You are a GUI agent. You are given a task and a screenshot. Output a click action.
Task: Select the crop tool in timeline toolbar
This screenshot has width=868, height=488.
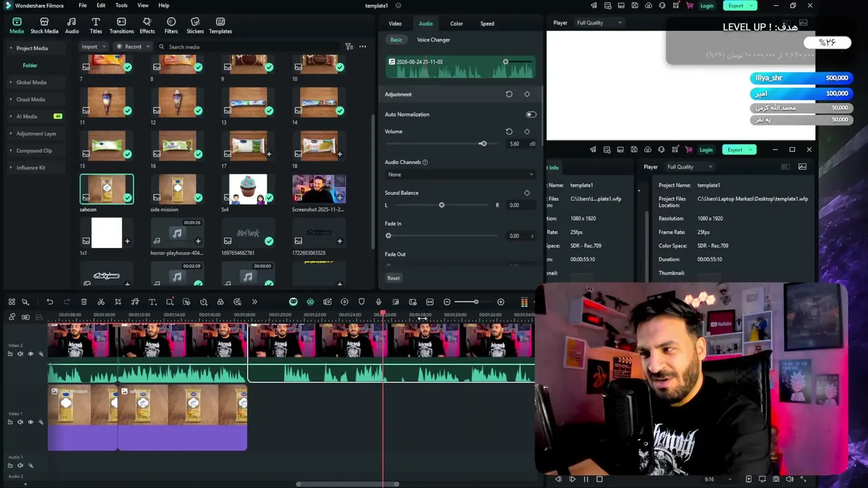(118, 302)
